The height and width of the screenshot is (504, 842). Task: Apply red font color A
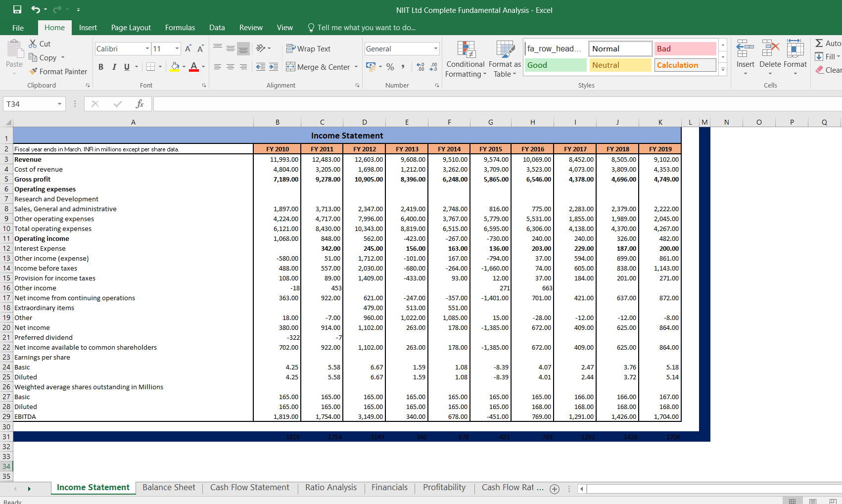[194, 66]
